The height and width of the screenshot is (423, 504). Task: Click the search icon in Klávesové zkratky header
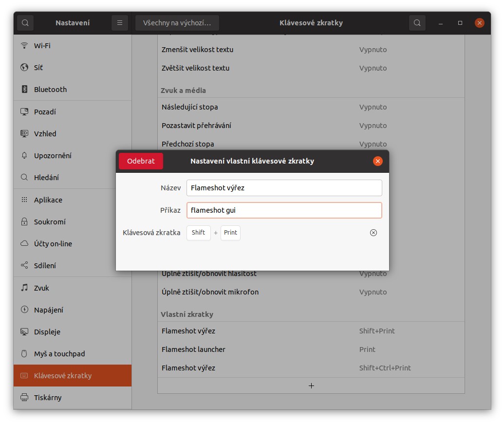pos(417,23)
